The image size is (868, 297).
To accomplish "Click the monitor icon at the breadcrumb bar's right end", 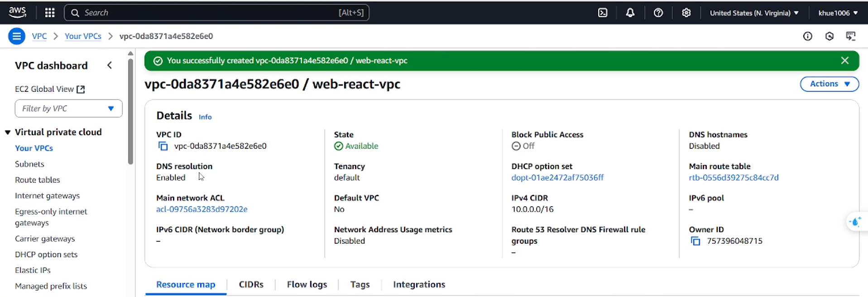I will click(851, 36).
